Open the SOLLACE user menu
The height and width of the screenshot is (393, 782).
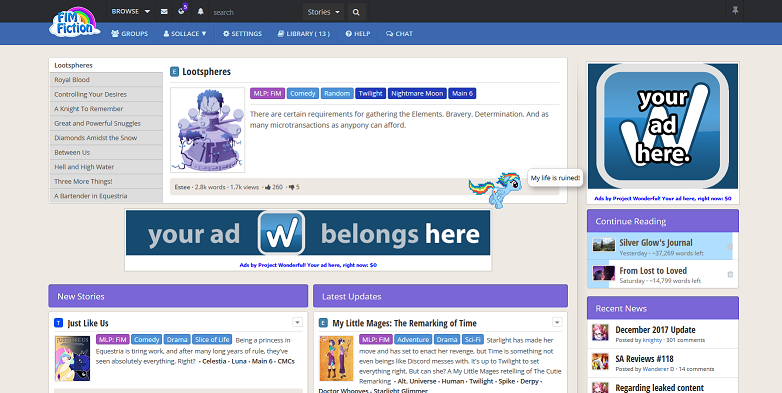click(x=185, y=33)
